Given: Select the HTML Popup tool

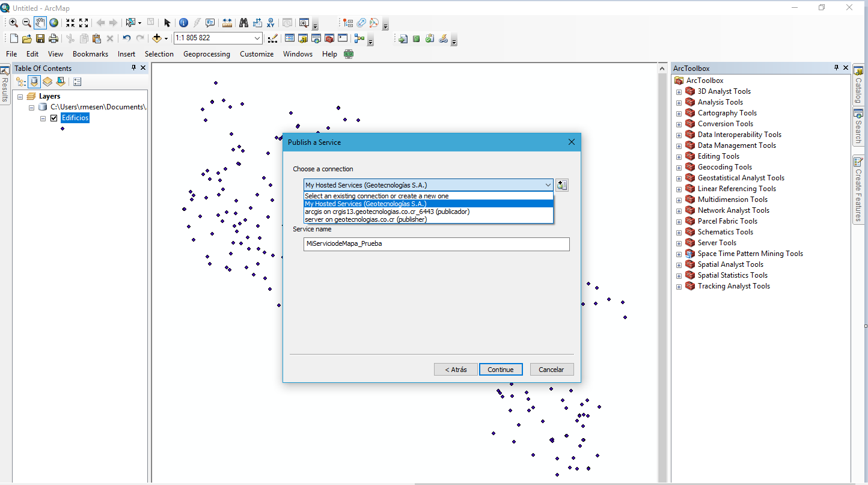Looking at the screenshot, I should 210,23.
